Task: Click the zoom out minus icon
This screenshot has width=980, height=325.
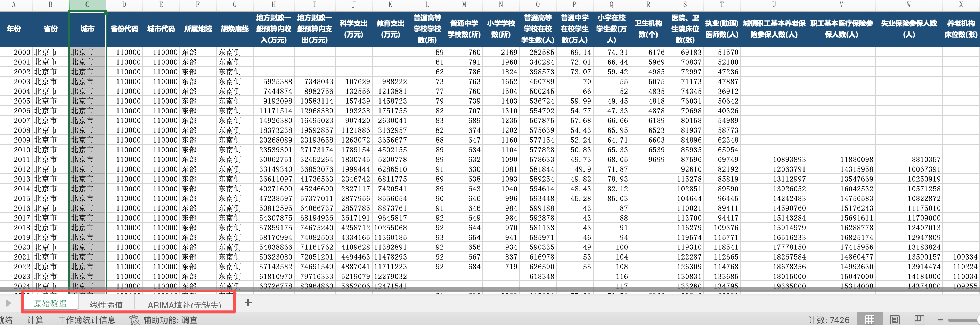Action: click(x=940, y=320)
